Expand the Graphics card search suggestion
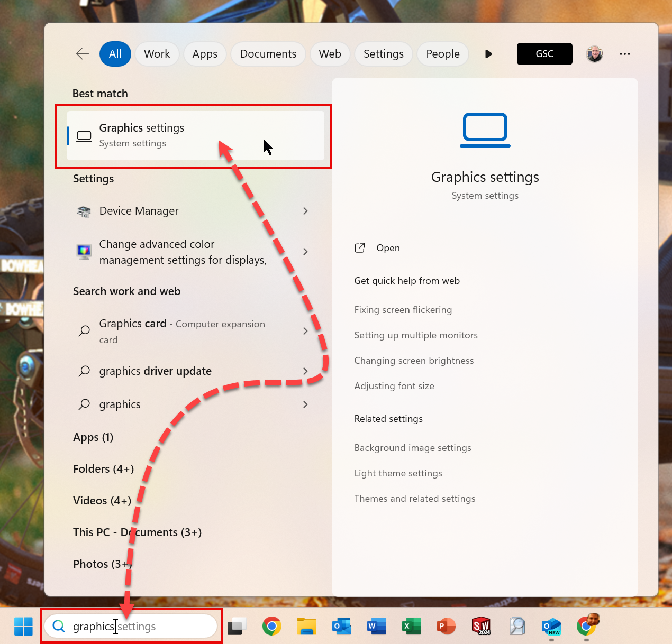The width and height of the screenshot is (672, 644). pyautogui.click(x=305, y=331)
